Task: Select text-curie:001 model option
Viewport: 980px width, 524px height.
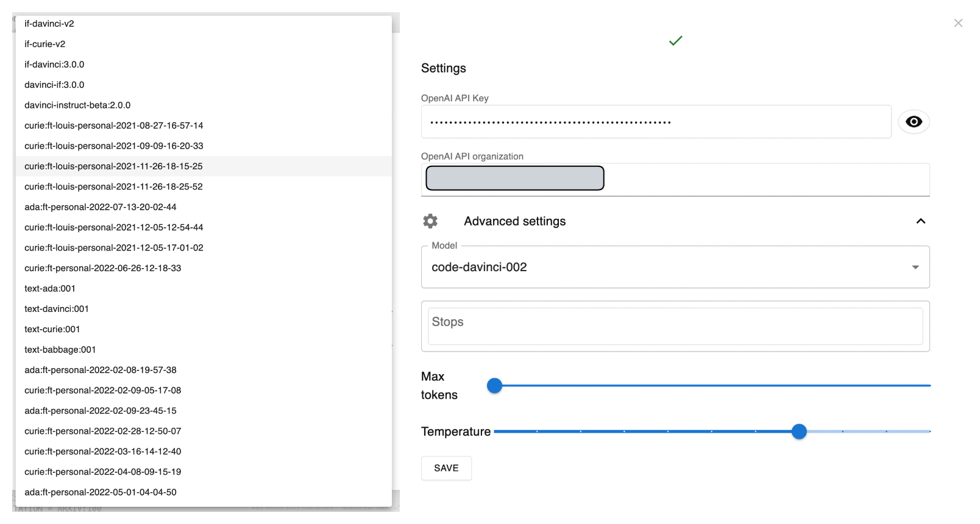Action: click(204, 330)
